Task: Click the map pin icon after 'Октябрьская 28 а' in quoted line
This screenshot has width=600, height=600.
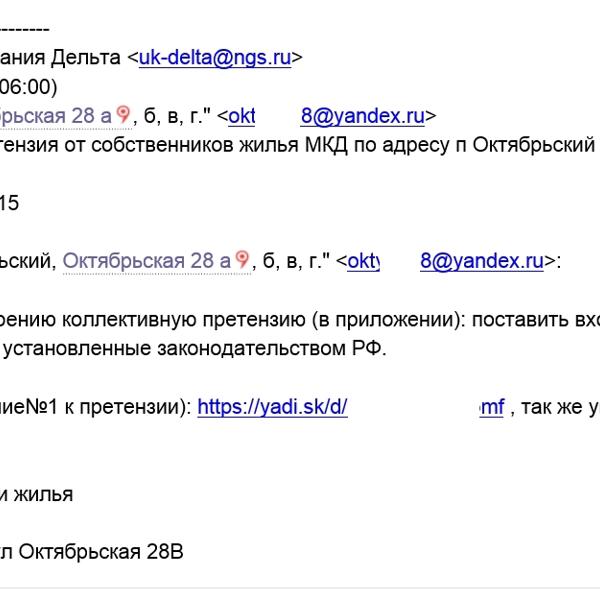Action: (x=242, y=259)
